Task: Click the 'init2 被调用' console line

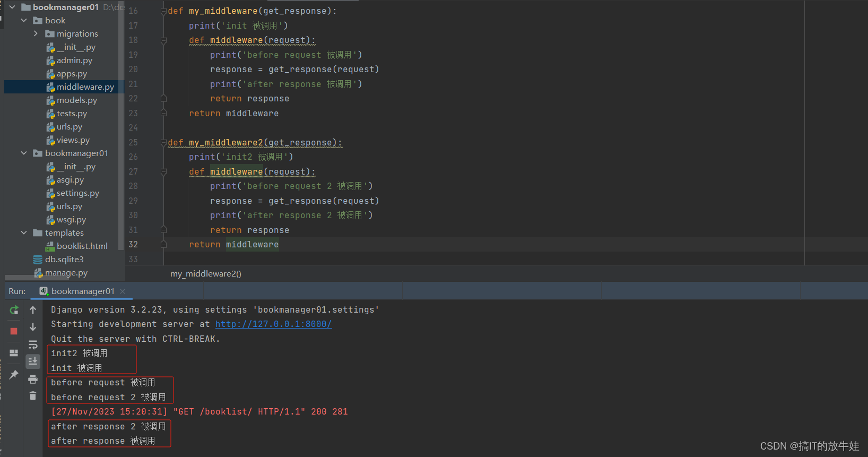Action: [79, 353]
